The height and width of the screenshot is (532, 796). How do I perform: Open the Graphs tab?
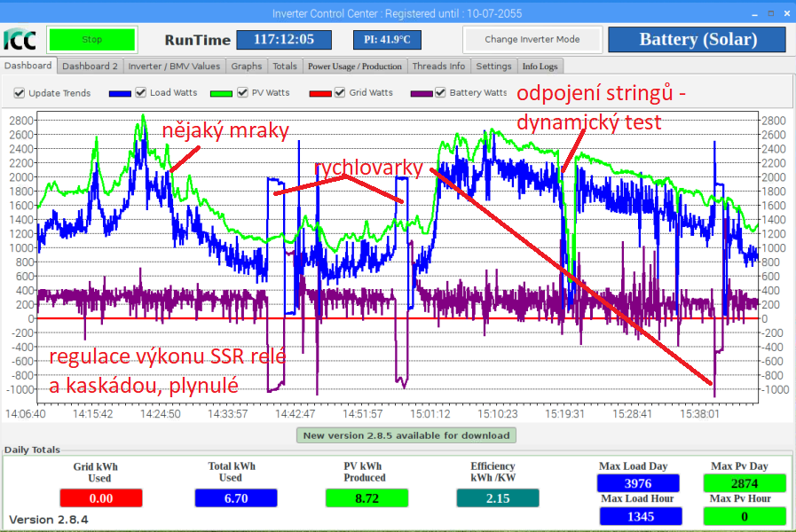(x=247, y=66)
